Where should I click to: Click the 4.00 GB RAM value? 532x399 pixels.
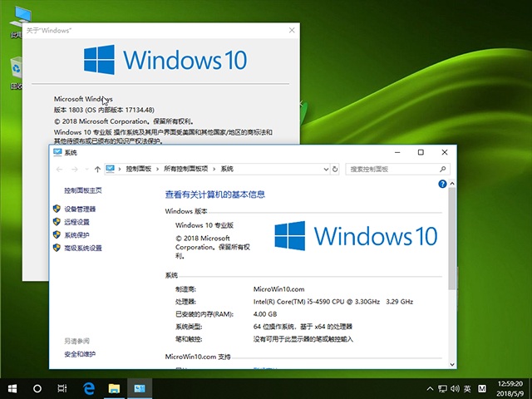(x=265, y=314)
